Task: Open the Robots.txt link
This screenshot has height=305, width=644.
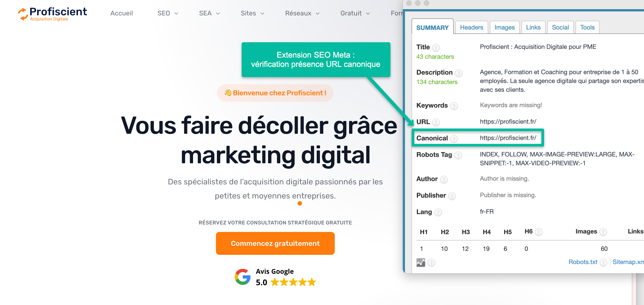Action: click(x=583, y=262)
